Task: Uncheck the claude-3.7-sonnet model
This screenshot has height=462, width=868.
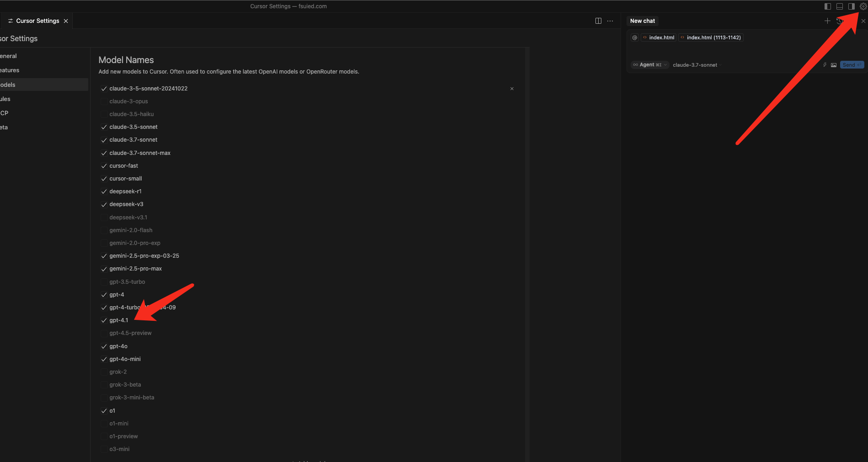Action: click(x=104, y=140)
